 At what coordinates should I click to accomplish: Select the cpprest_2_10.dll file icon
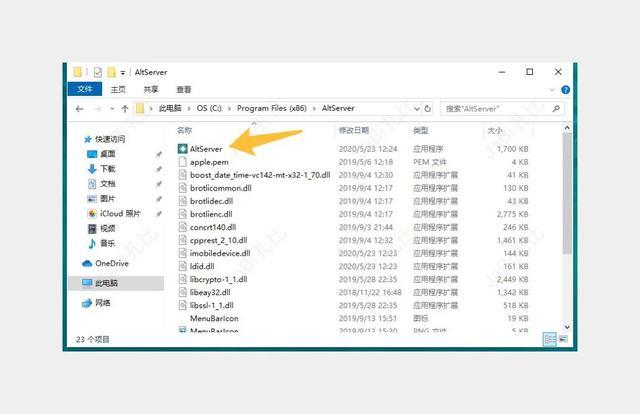[182, 240]
